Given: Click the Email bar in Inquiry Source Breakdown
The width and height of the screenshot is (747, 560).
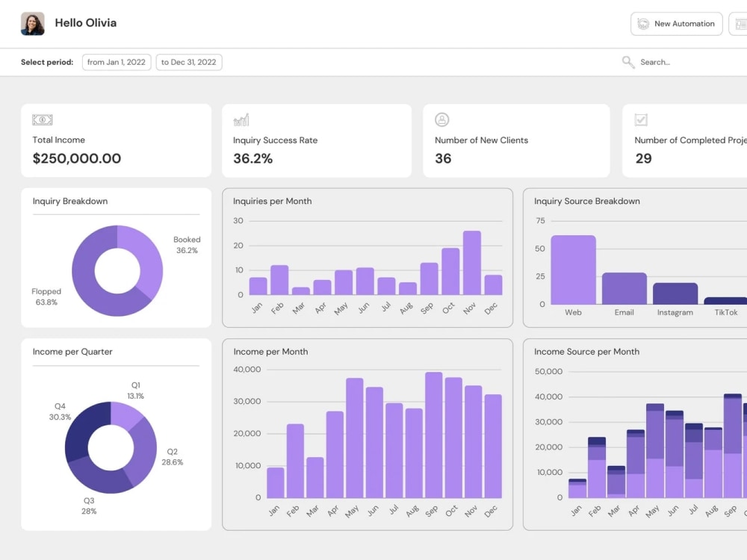Looking at the screenshot, I should tap(624, 288).
